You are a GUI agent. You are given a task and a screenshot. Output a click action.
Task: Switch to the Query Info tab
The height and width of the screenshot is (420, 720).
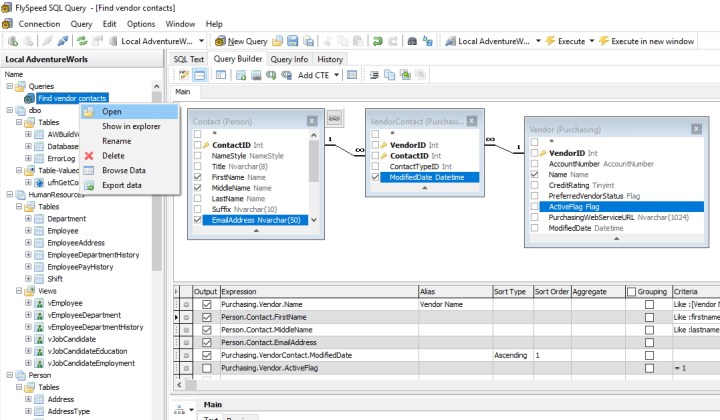pos(289,59)
